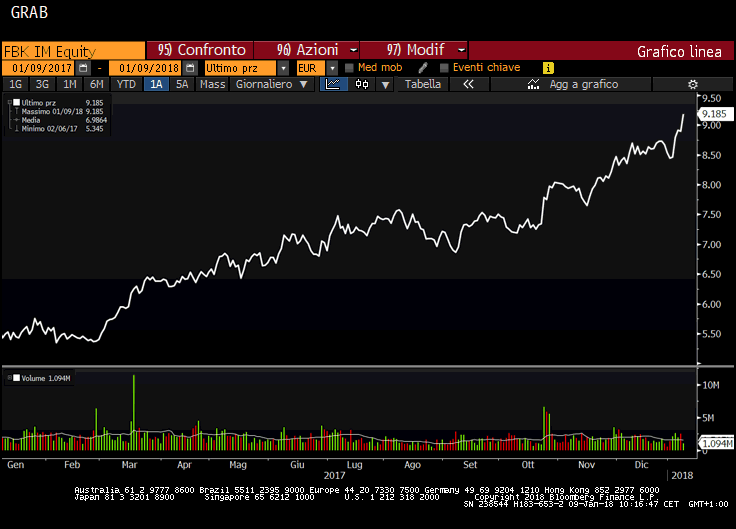Click the end date field 01/09/2018
The height and width of the screenshot is (529, 736).
point(146,68)
